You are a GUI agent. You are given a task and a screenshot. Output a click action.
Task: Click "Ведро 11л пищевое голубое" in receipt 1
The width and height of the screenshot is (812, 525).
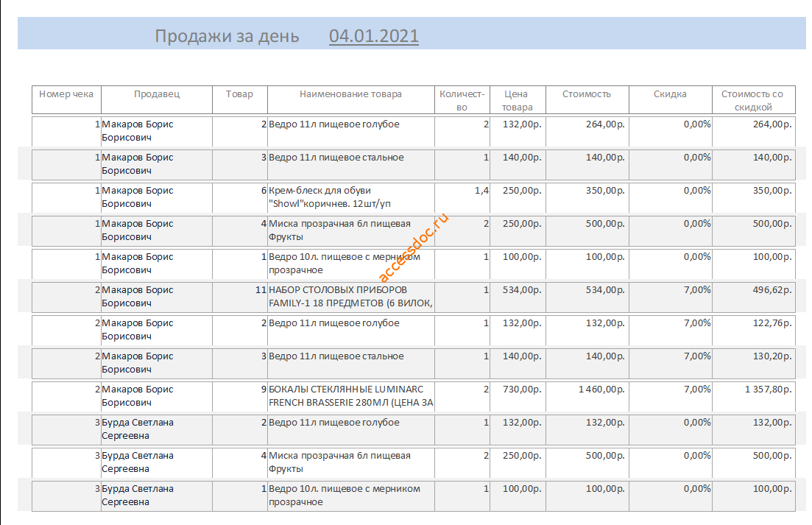click(x=334, y=124)
